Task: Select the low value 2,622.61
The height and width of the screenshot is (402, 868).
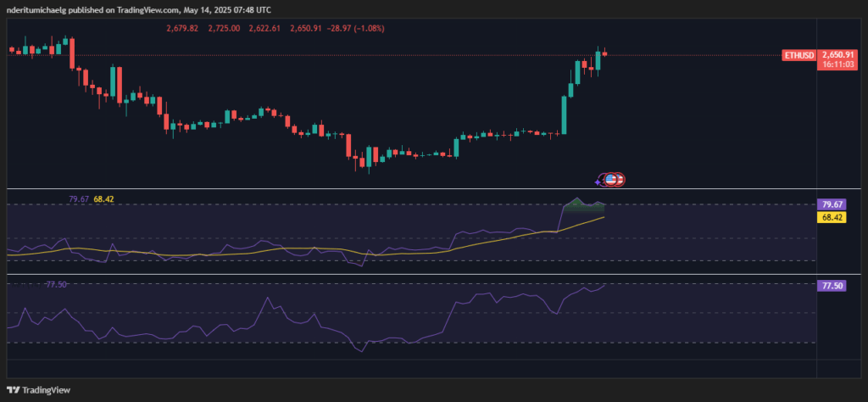Action: pyautogui.click(x=265, y=28)
